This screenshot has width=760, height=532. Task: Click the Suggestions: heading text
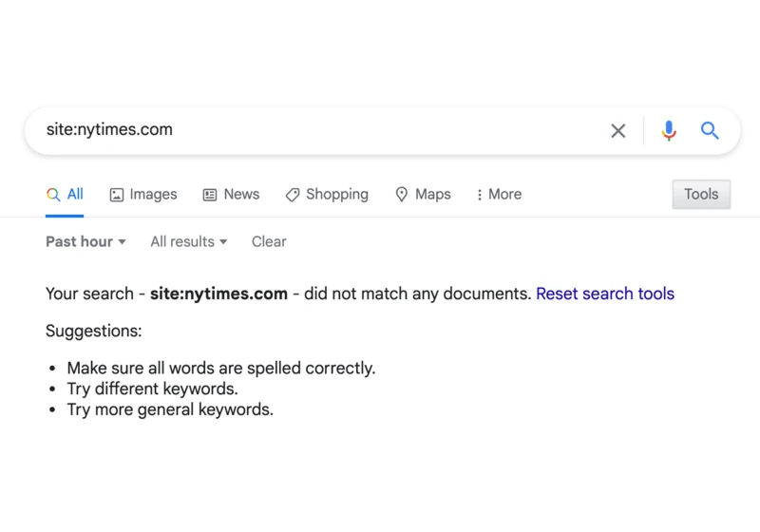click(x=93, y=331)
